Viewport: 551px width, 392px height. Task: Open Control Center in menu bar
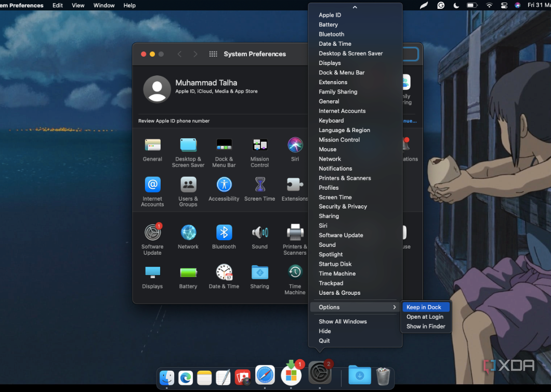click(x=504, y=5)
